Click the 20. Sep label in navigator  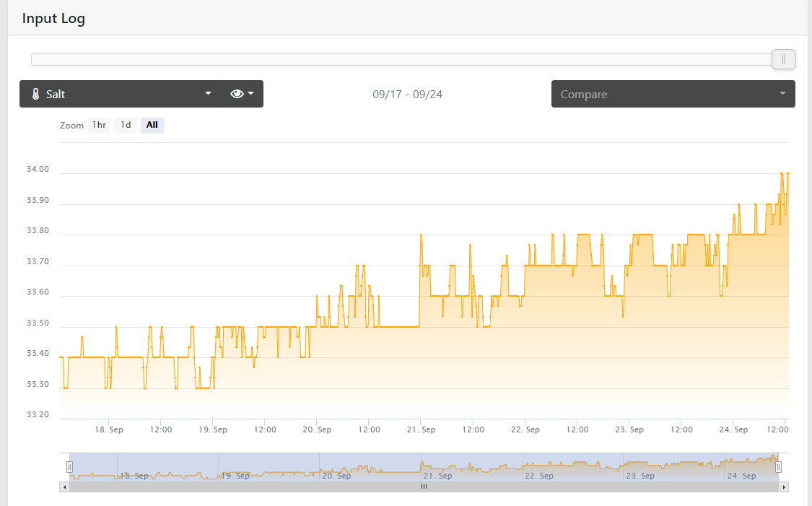(336, 476)
